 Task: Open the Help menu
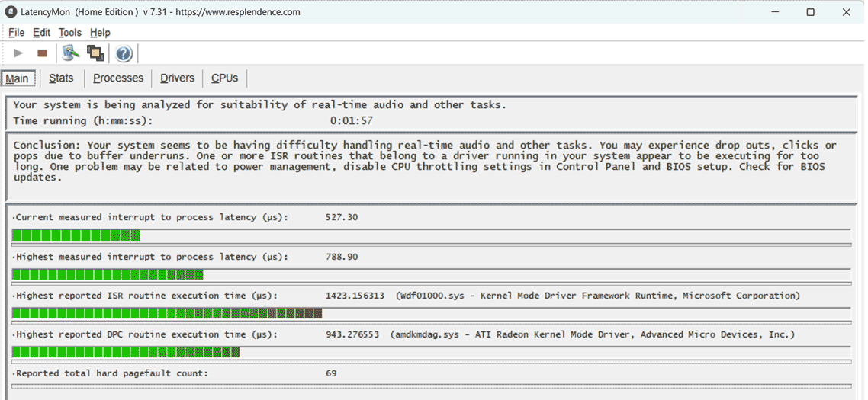tap(100, 33)
